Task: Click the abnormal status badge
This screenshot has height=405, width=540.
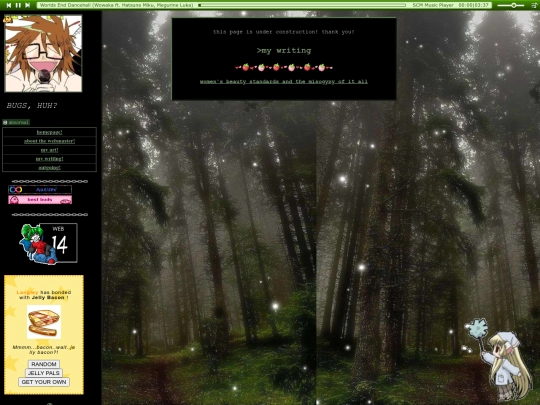Action: click(x=16, y=122)
